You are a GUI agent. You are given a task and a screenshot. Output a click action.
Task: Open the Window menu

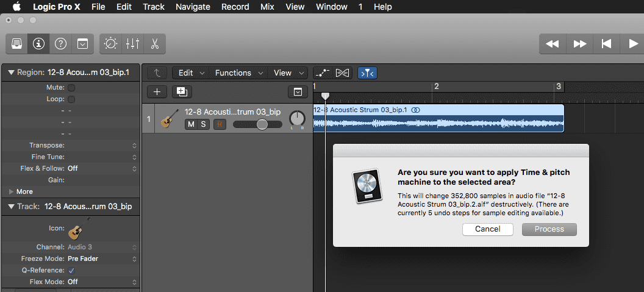click(x=331, y=7)
